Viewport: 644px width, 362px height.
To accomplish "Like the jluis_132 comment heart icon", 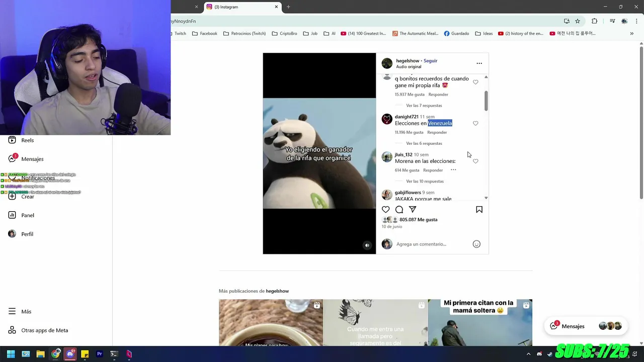I will [475, 161].
